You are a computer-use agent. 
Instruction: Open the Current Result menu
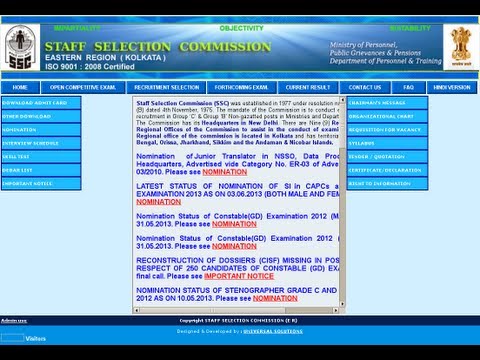(308, 88)
